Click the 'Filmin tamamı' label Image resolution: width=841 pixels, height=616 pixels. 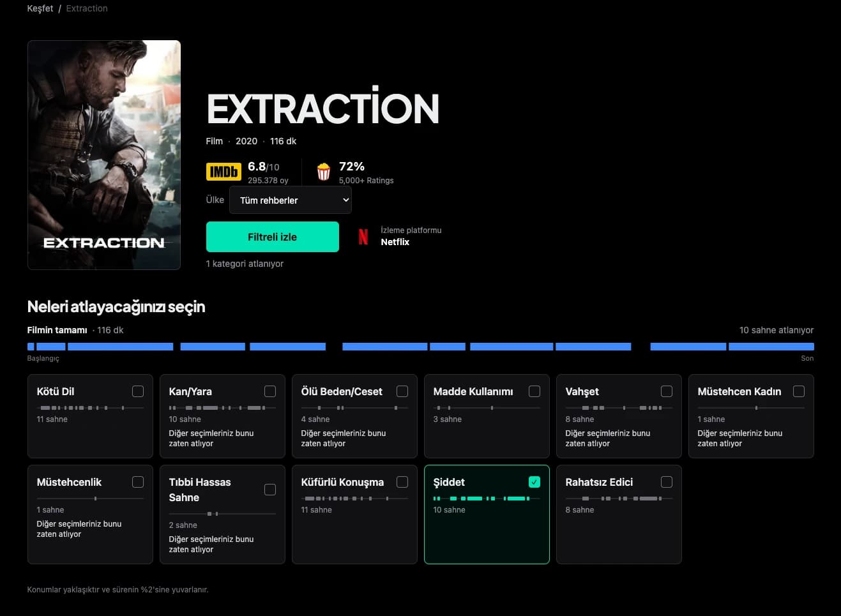click(57, 330)
